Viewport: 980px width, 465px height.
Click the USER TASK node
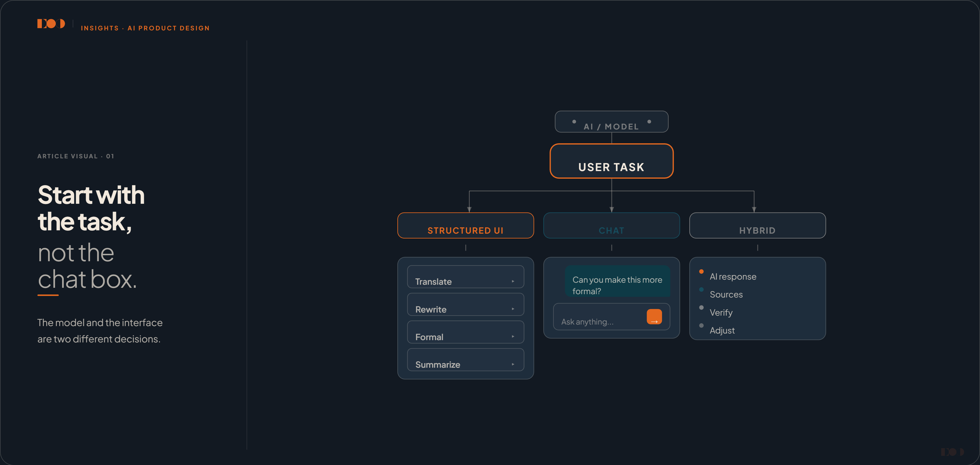click(611, 161)
